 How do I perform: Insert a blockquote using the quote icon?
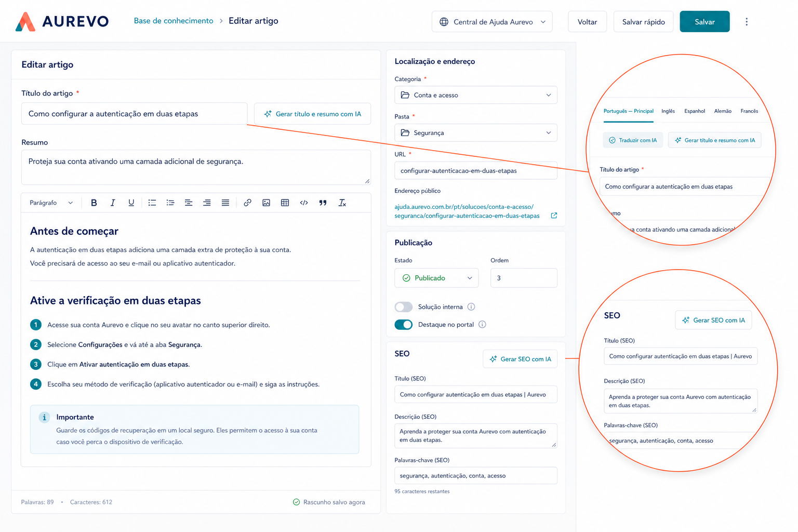pos(323,203)
